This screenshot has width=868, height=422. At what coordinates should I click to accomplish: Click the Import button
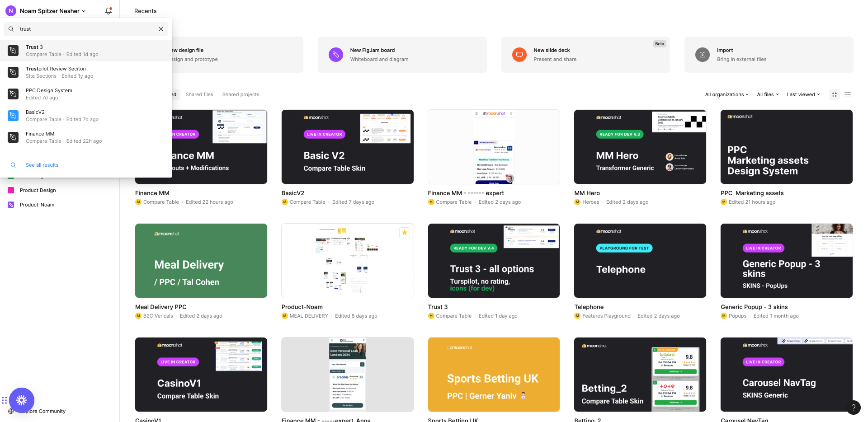coord(769,55)
